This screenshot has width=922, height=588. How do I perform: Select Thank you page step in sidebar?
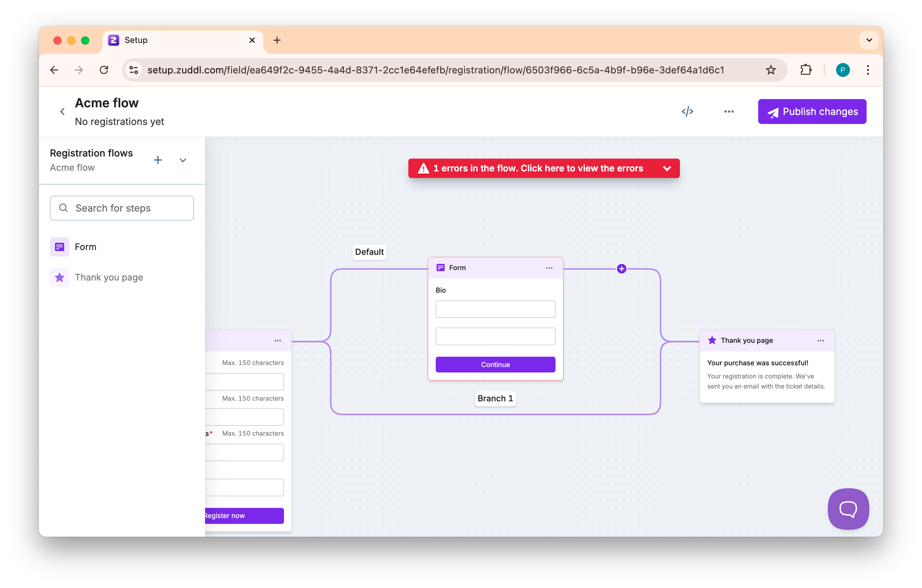[x=109, y=277]
